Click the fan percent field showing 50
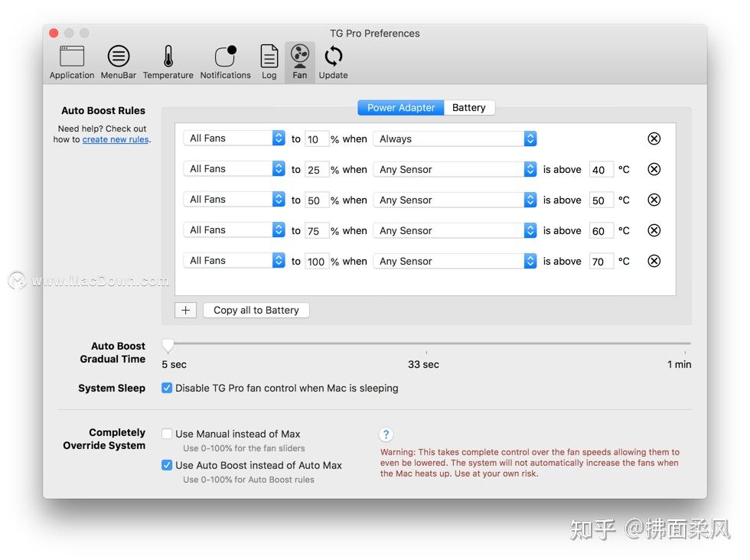This screenshot has height=560, width=750. click(x=317, y=200)
